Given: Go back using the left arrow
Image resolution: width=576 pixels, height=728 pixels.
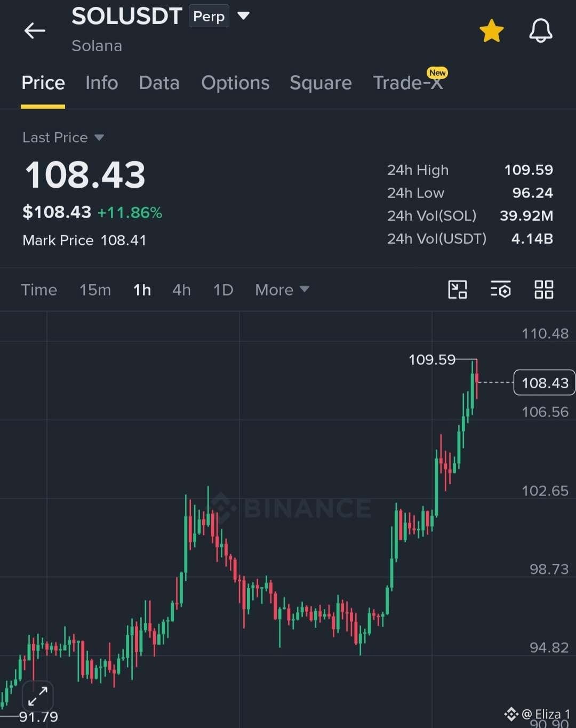Looking at the screenshot, I should pos(35,31).
